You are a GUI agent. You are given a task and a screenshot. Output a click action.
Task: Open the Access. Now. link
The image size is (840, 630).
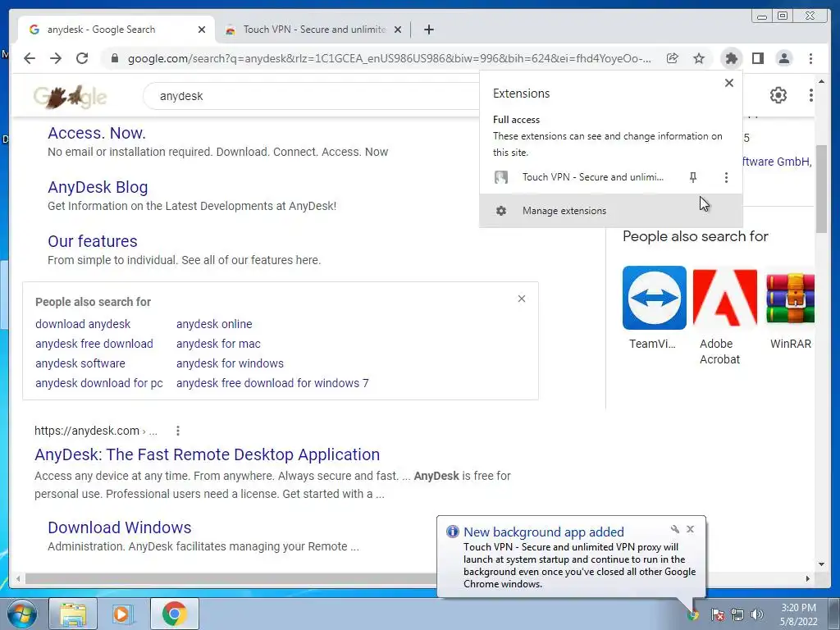tap(97, 133)
